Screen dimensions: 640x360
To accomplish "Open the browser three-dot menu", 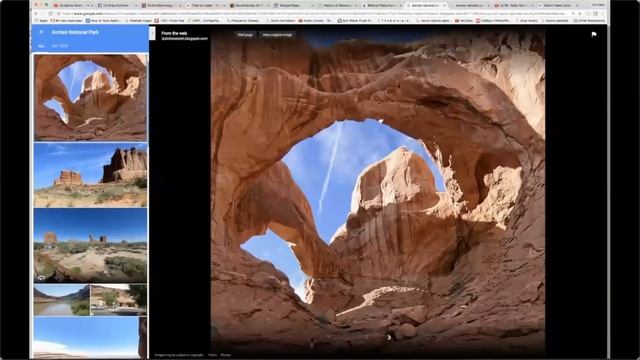I will coord(603,13).
